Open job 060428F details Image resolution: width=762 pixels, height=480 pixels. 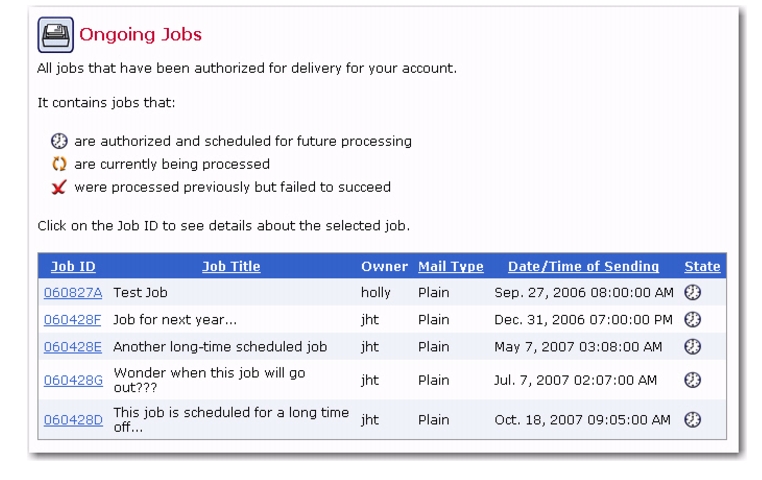coord(72,320)
